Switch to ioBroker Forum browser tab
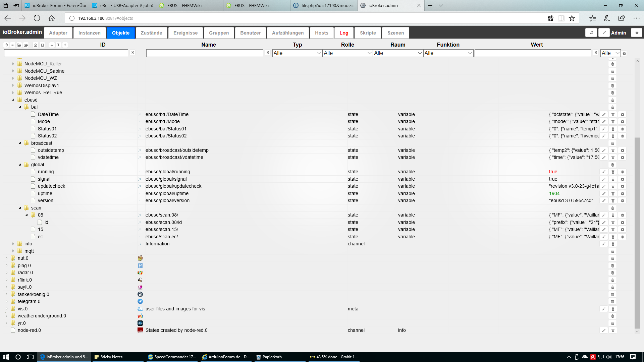 (x=55, y=5)
